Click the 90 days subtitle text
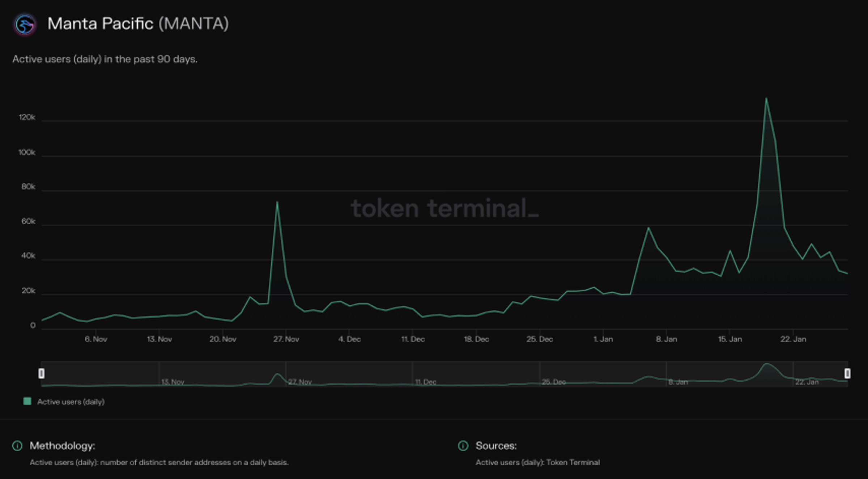This screenshot has height=479, width=868. pos(105,59)
